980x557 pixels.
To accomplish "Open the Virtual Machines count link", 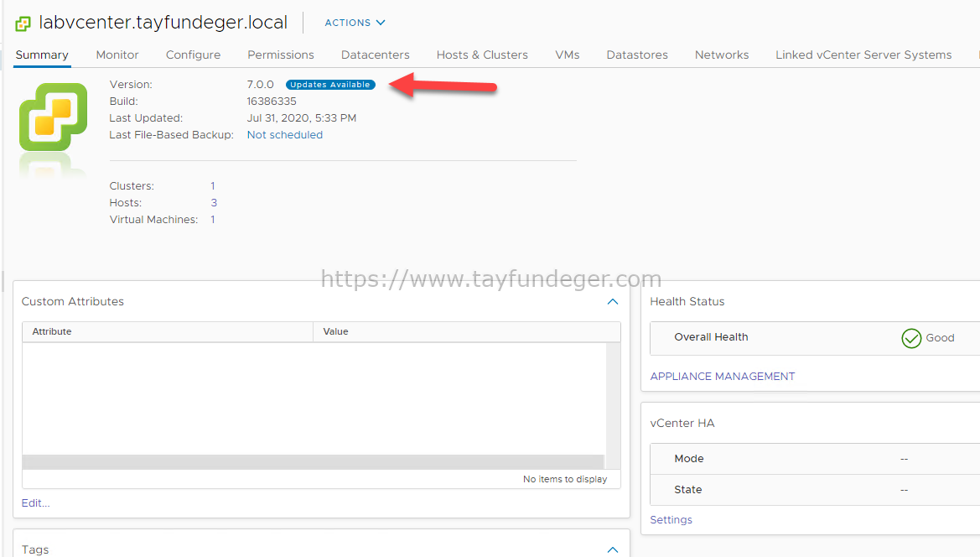I will click(212, 220).
